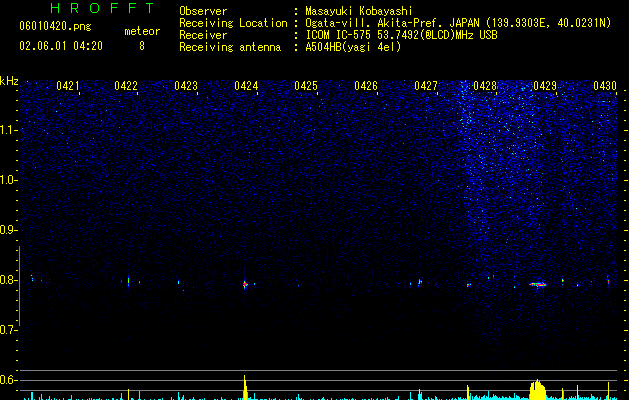Click the wide yellow power peak near 0429

pos(538,390)
